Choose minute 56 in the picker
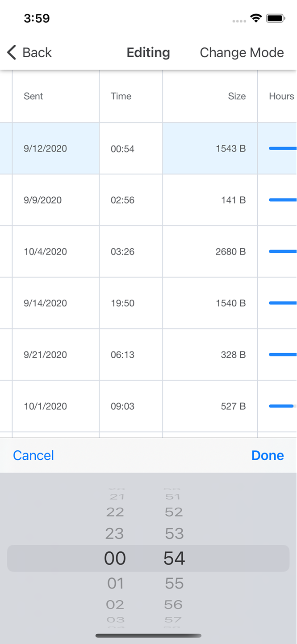Viewport: 297px width, 644px height. (173, 605)
